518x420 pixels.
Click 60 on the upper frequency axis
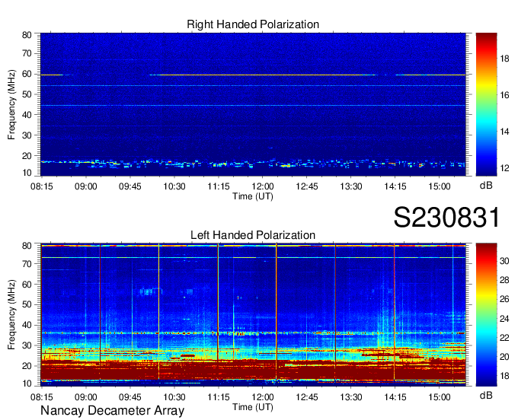(27, 74)
